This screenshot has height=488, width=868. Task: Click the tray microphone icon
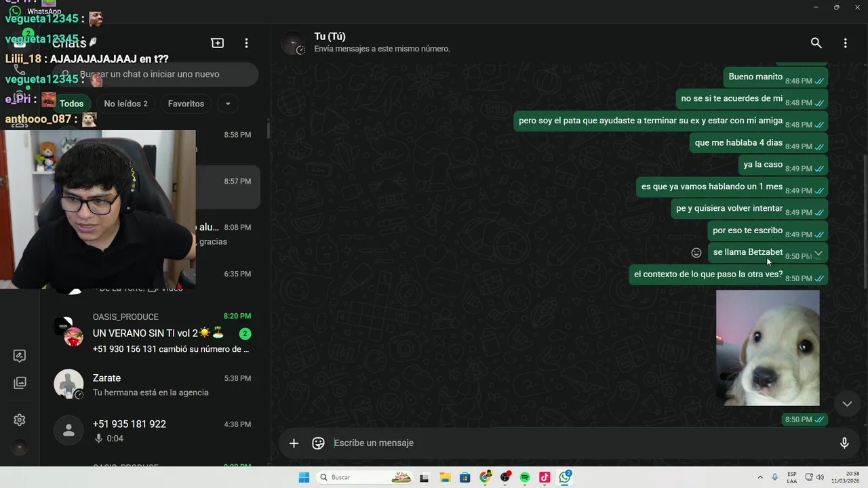(x=775, y=477)
